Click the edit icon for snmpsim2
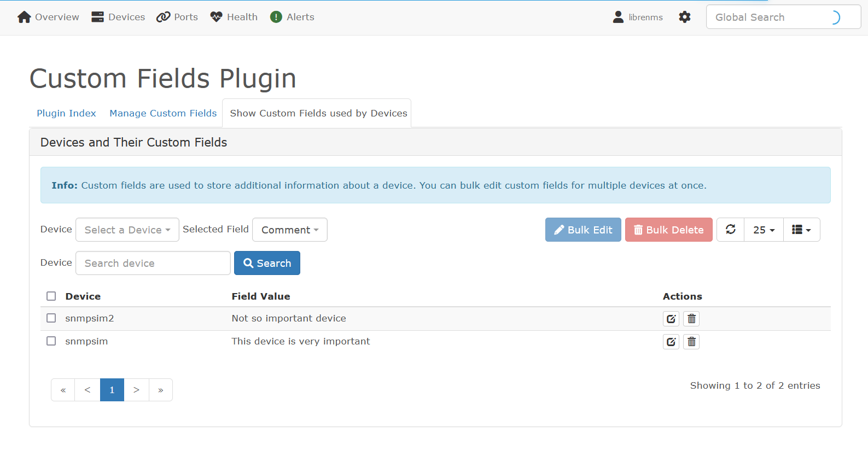Screen dimensions: 868x456 pyautogui.click(x=671, y=319)
